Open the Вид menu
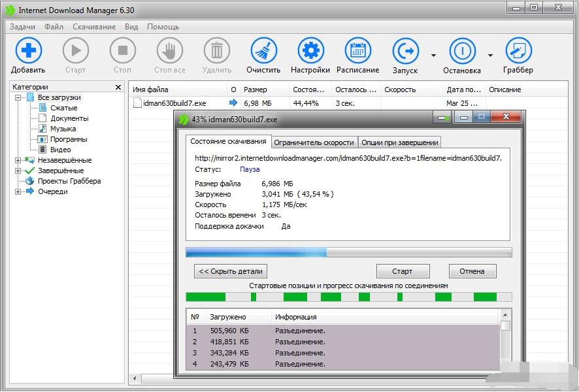579x392 pixels. pyautogui.click(x=131, y=27)
